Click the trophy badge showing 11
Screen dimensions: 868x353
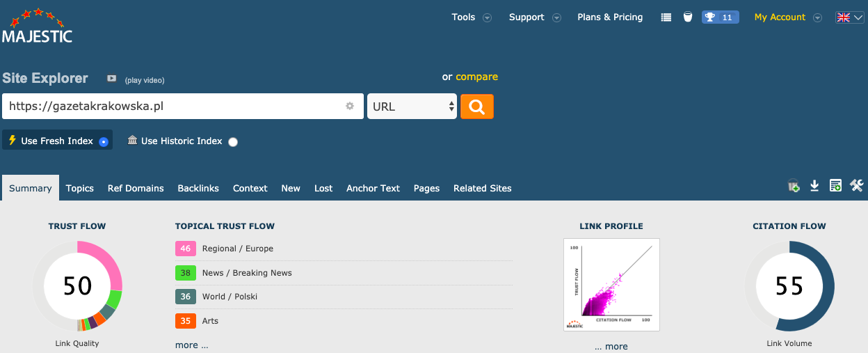point(720,17)
